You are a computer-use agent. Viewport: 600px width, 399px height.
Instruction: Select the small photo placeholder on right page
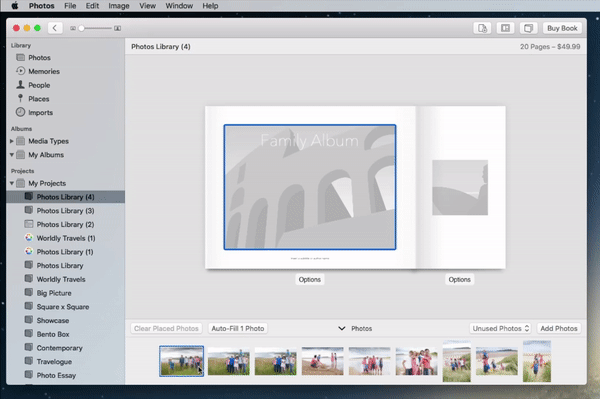(460, 187)
